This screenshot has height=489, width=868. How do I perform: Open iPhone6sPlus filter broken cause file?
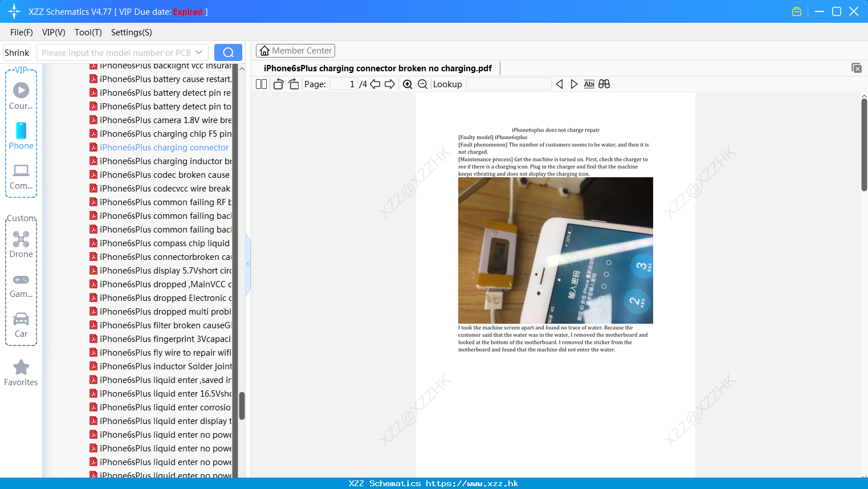click(x=160, y=325)
